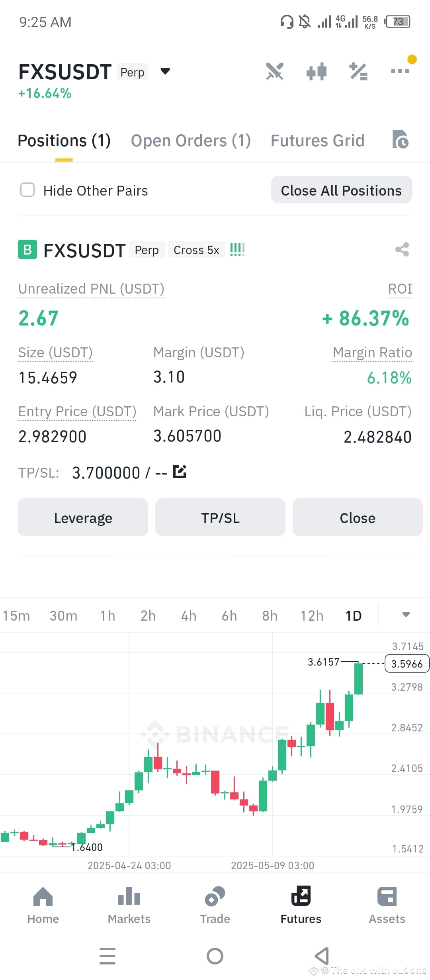
Task: Share the FXSUSDT position
Action: pyautogui.click(x=402, y=250)
